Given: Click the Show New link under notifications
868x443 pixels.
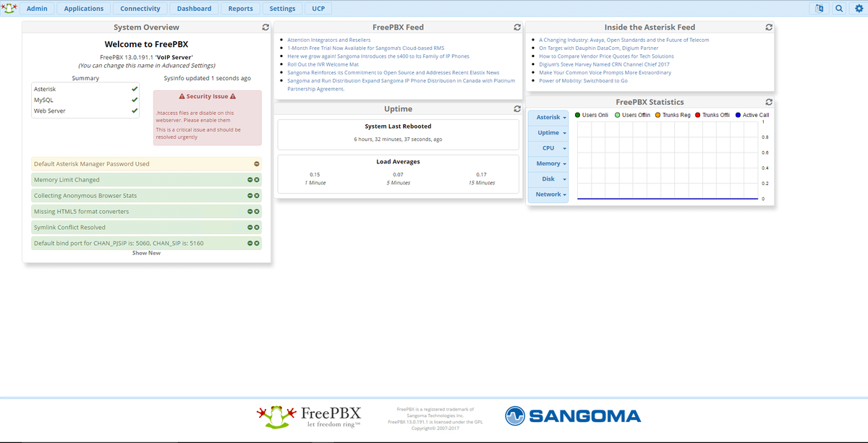Looking at the screenshot, I should (x=146, y=253).
